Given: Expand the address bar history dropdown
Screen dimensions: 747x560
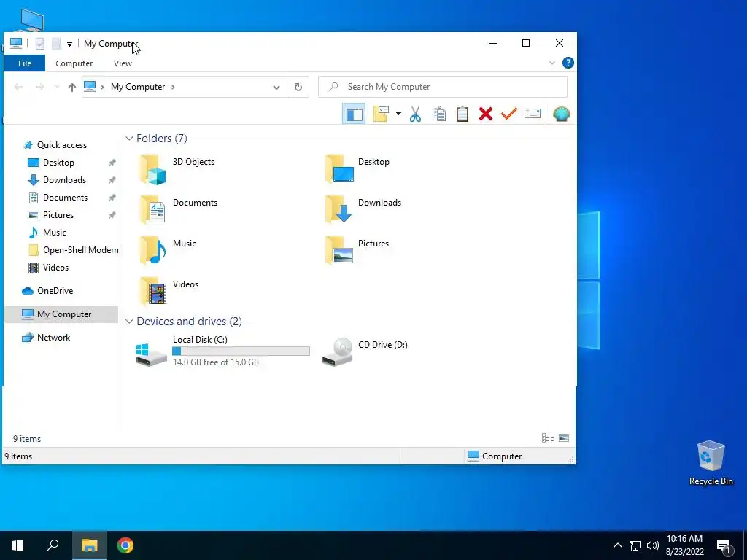Looking at the screenshot, I should [276, 87].
